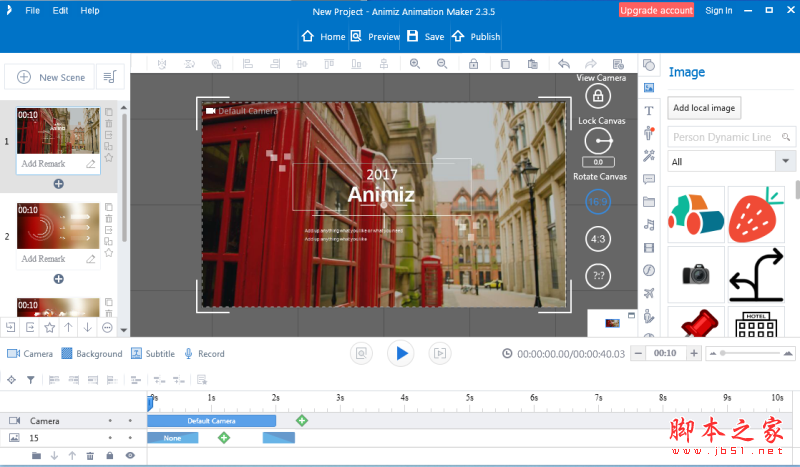The height and width of the screenshot is (467, 800).
Task: Select the custom ?:? aspect ratio
Action: pos(598,276)
